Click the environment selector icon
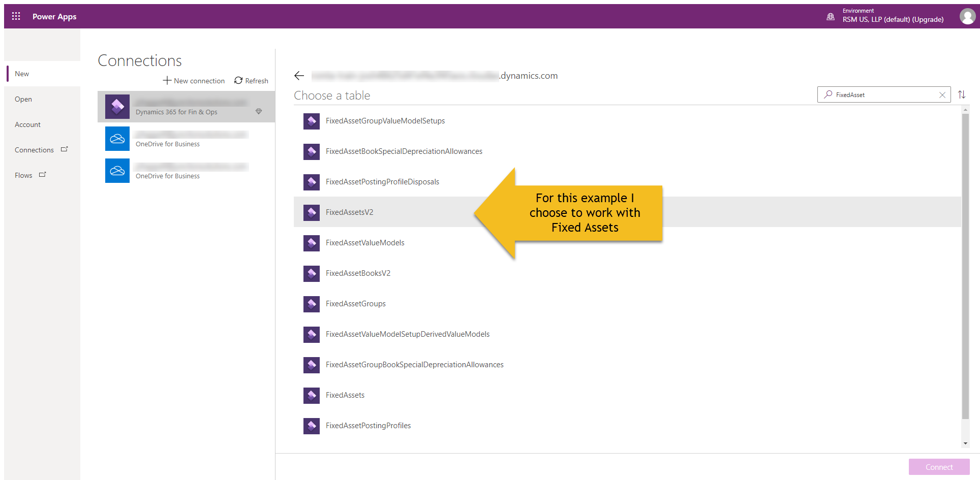 coord(831,16)
